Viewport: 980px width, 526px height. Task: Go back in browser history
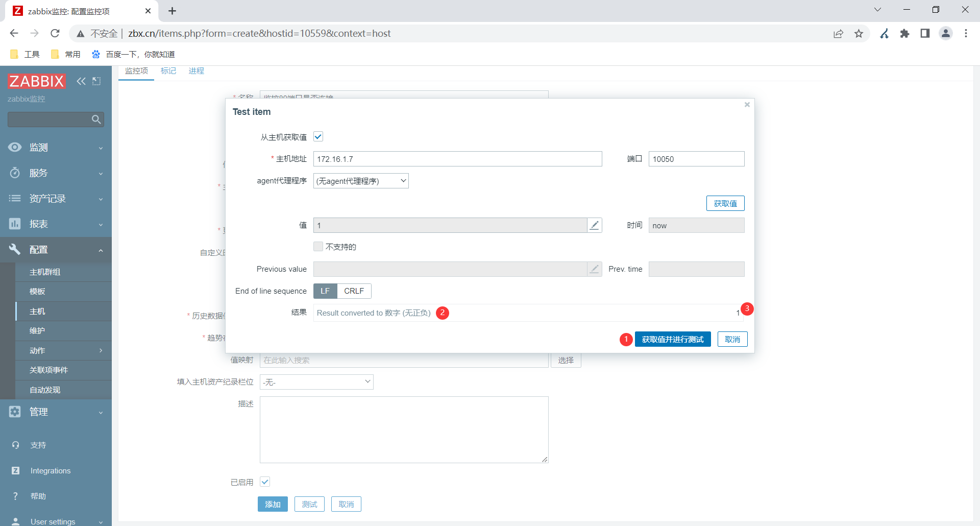14,33
